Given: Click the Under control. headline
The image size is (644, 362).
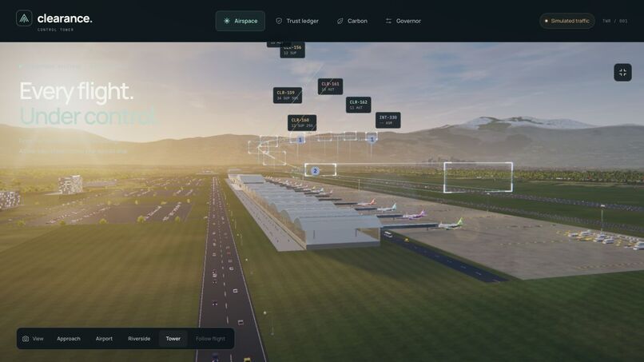Looking at the screenshot, I should point(88,117).
